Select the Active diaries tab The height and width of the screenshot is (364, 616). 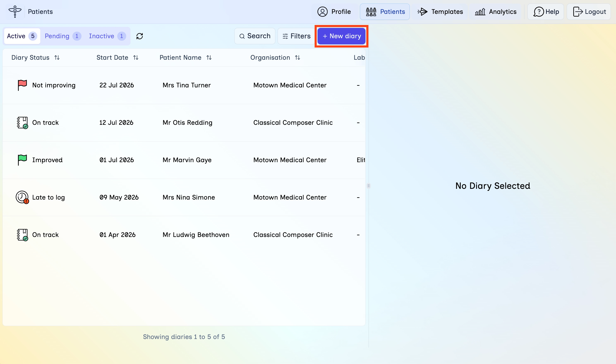click(22, 36)
